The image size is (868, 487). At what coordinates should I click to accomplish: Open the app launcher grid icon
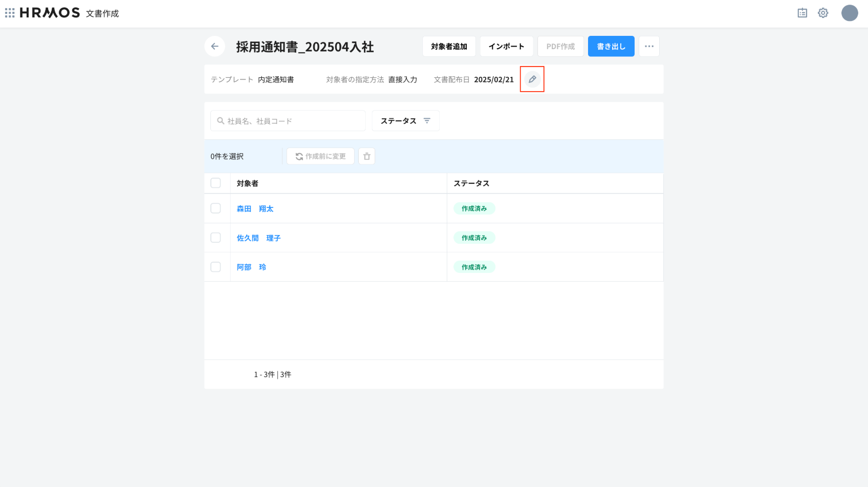click(x=10, y=13)
